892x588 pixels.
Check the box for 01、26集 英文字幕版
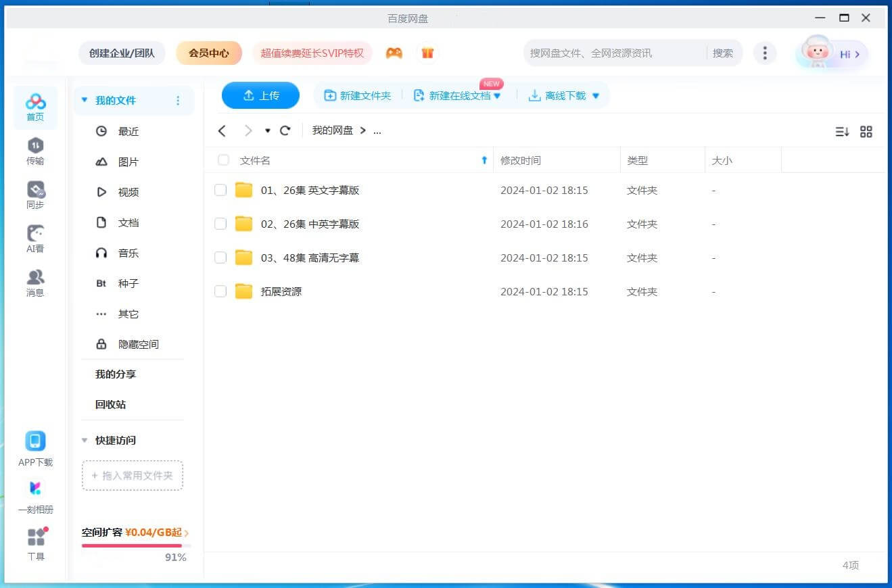pos(220,190)
